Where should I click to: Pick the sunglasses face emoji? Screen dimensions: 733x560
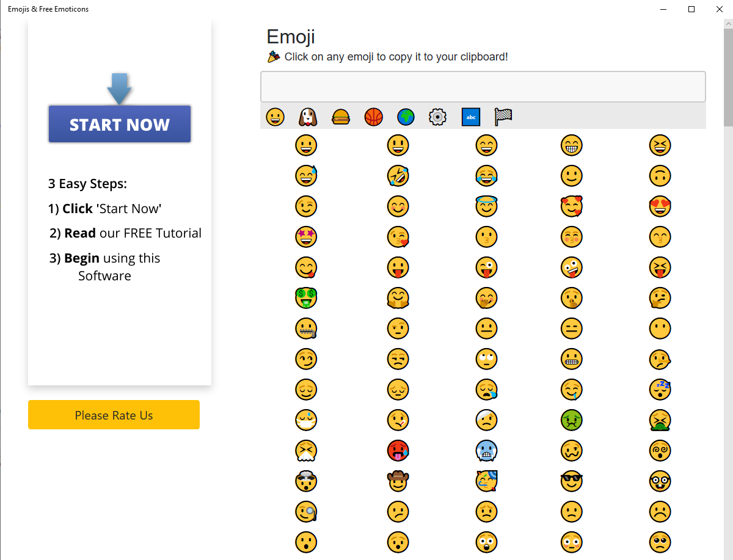pyautogui.click(x=572, y=481)
